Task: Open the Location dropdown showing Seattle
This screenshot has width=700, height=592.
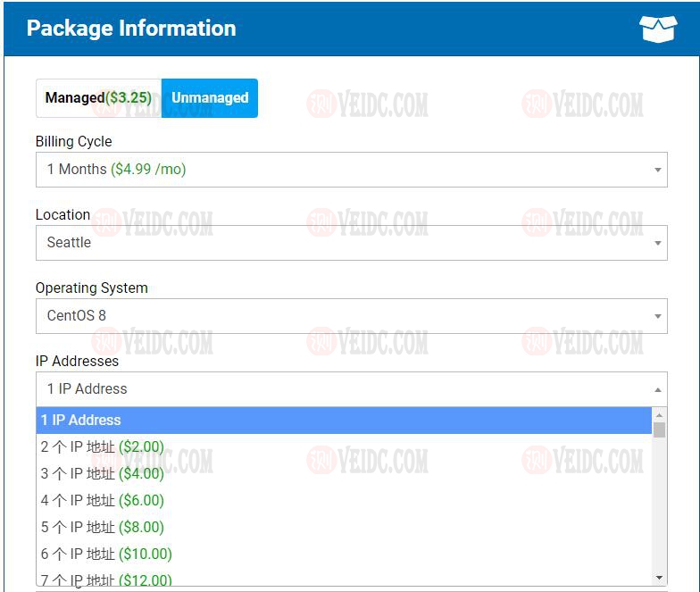Action: (x=351, y=242)
